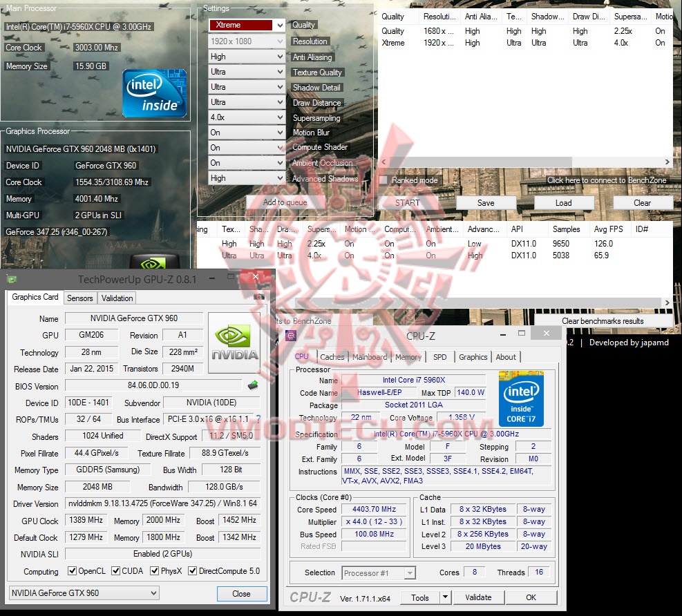Open the Texture Quality dropdown
This screenshot has height=616, width=682.
pos(247,72)
